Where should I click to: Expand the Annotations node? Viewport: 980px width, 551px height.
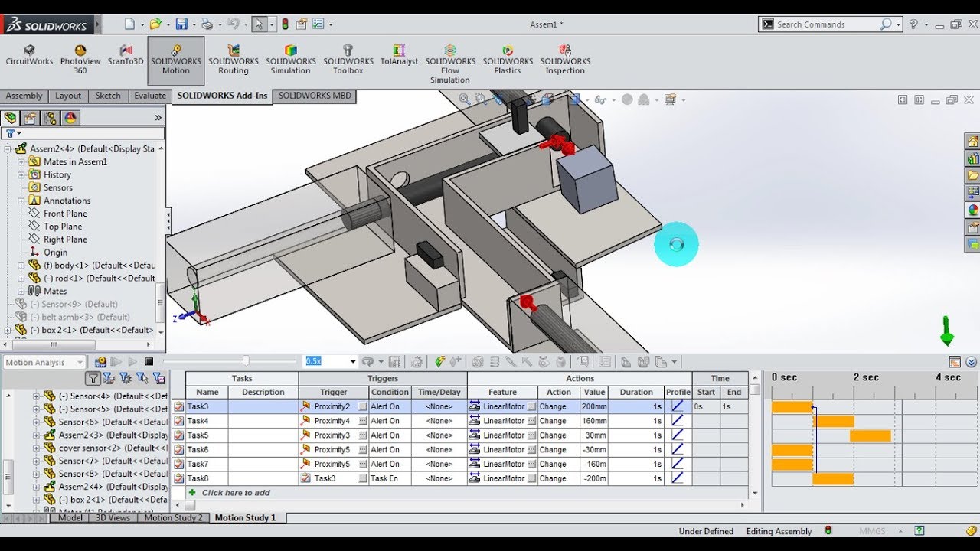pos(21,201)
